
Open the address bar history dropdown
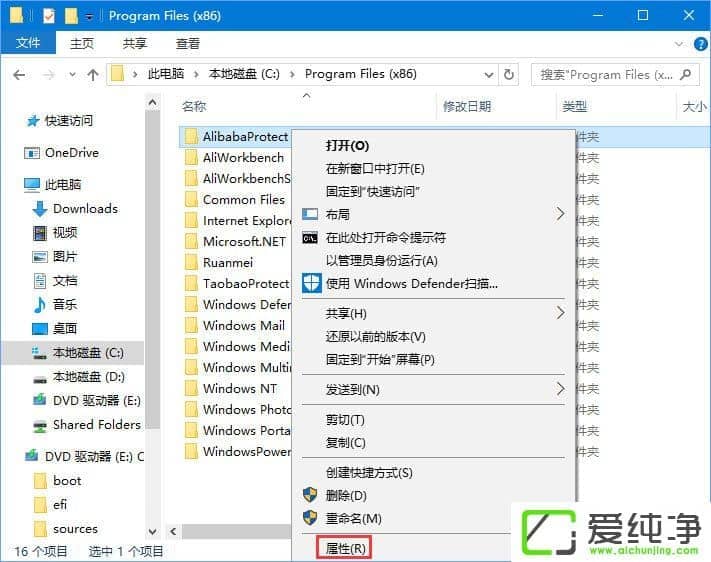click(x=488, y=75)
